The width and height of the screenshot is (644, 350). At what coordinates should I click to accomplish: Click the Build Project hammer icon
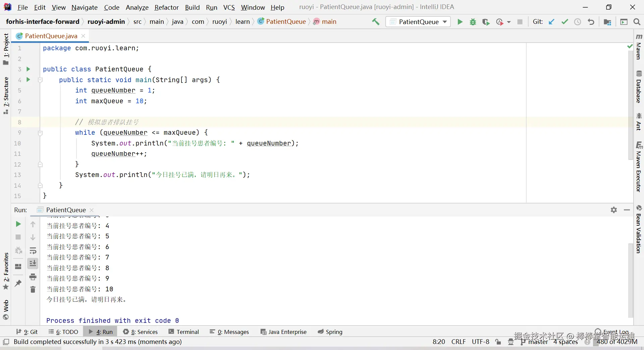(376, 22)
